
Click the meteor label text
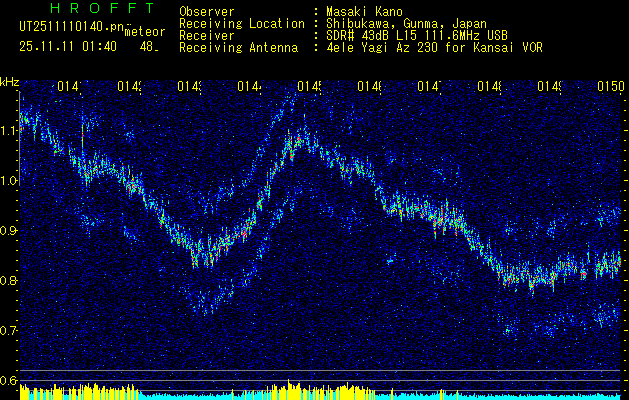[143, 33]
